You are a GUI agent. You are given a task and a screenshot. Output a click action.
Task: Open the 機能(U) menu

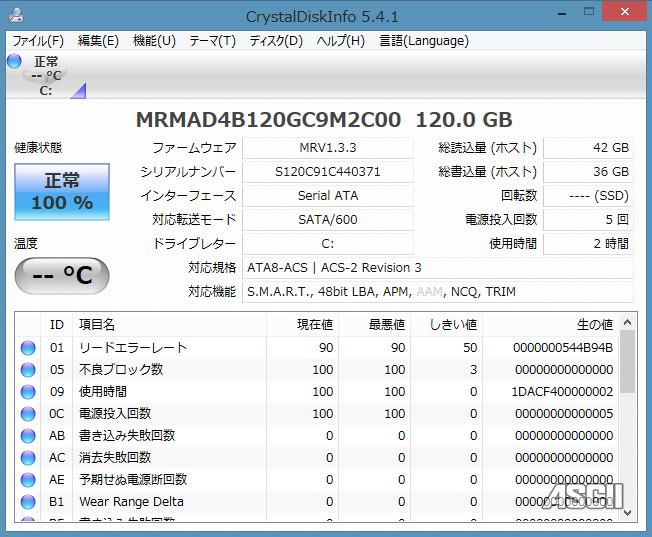[x=154, y=41]
